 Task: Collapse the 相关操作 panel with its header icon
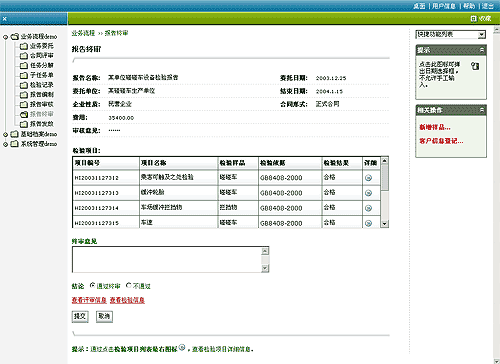coord(482,110)
